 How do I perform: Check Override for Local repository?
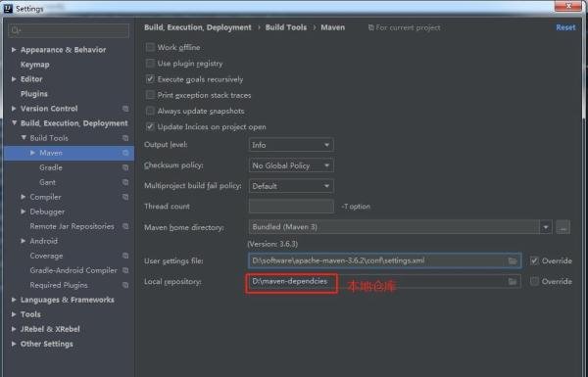click(534, 281)
